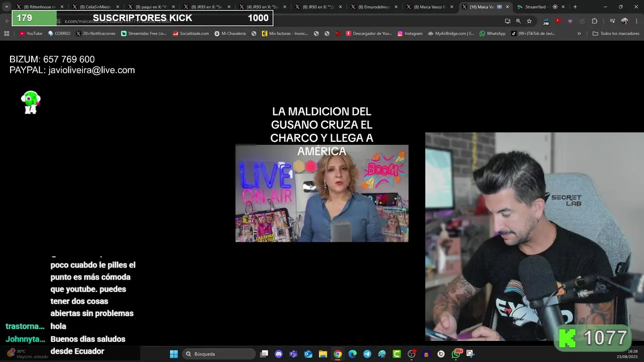Viewport: 644px width, 362px height.
Task: Click the BIZUM 657 769 600 text
Action: [52, 59]
